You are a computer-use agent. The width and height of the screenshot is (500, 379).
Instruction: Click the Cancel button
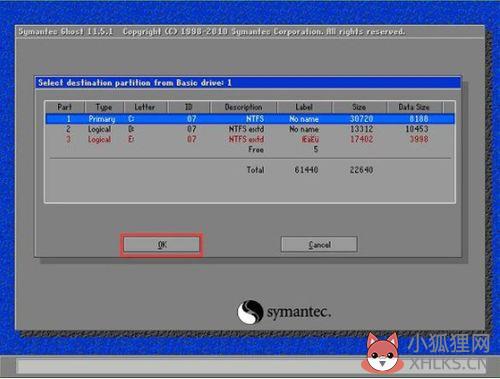tap(319, 245)
